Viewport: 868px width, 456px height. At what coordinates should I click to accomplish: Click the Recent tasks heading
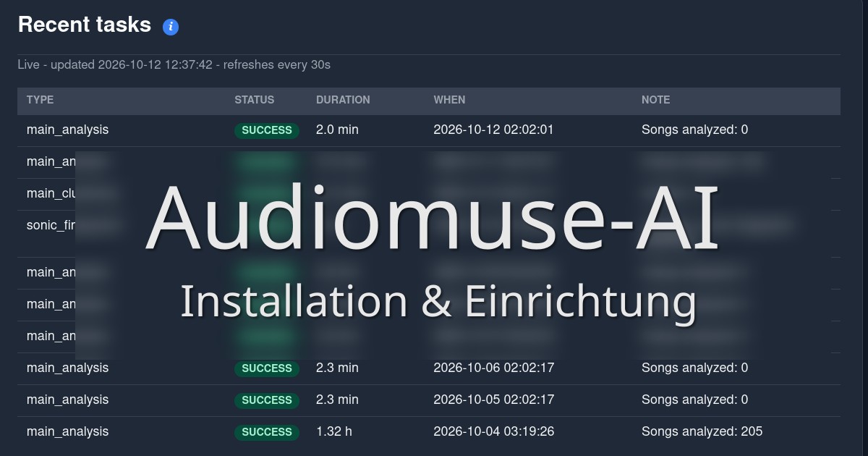(x=85, y=25)
